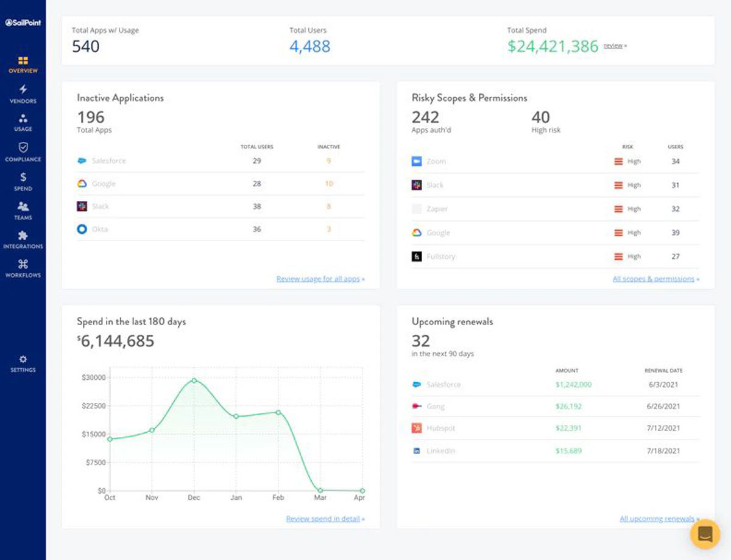
Task: Go to the Compliance menu label
Action: (23, 159)
